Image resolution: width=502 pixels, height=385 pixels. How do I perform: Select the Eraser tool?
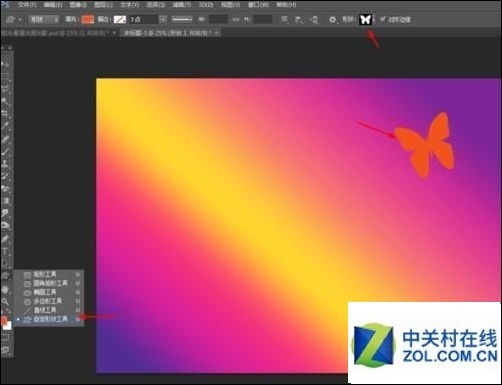pyautogui.click(x=5, y=189)
